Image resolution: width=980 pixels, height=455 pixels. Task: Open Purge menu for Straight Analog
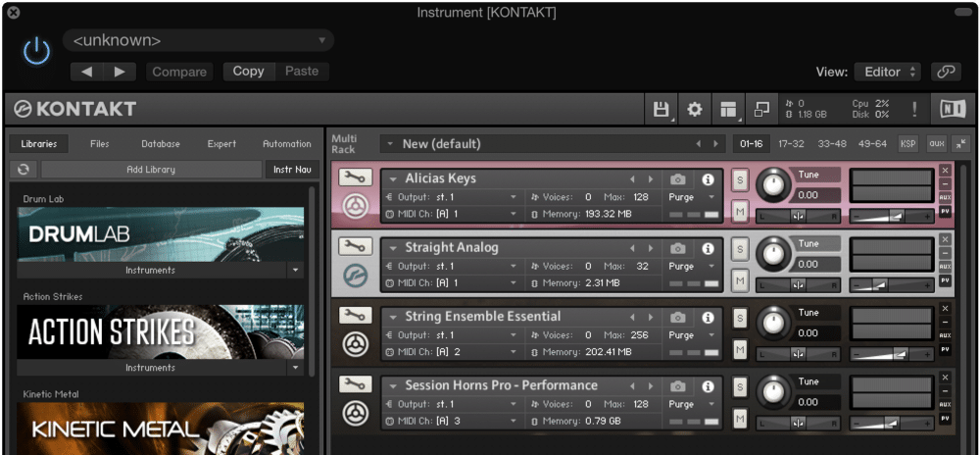point(692,267)
